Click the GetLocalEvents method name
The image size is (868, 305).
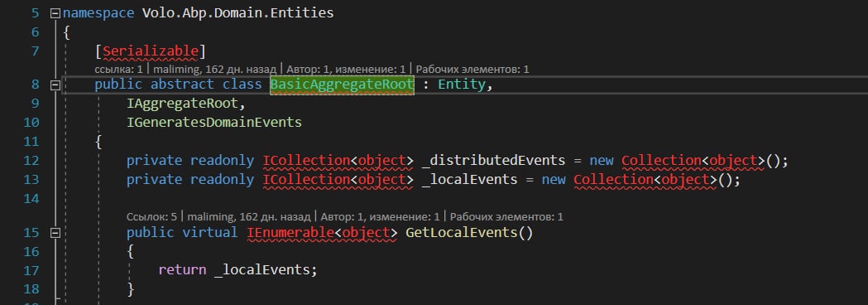click(x=461, y=233)
